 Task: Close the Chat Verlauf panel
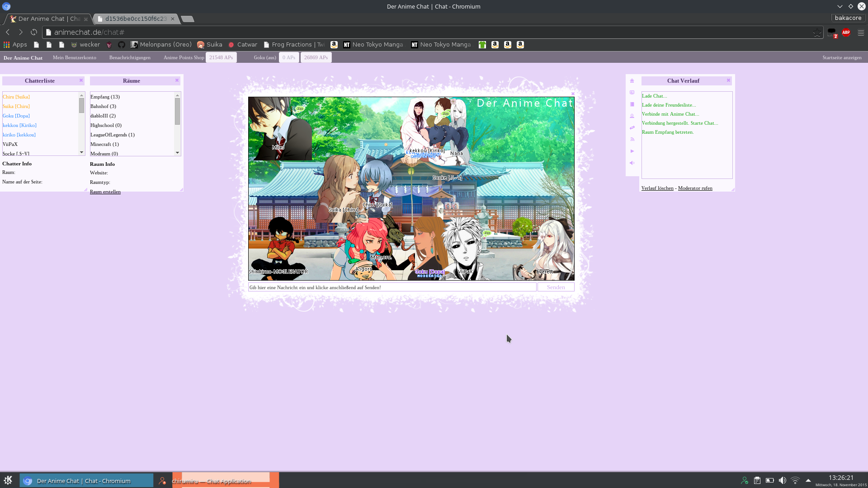(x=728, y=80)
